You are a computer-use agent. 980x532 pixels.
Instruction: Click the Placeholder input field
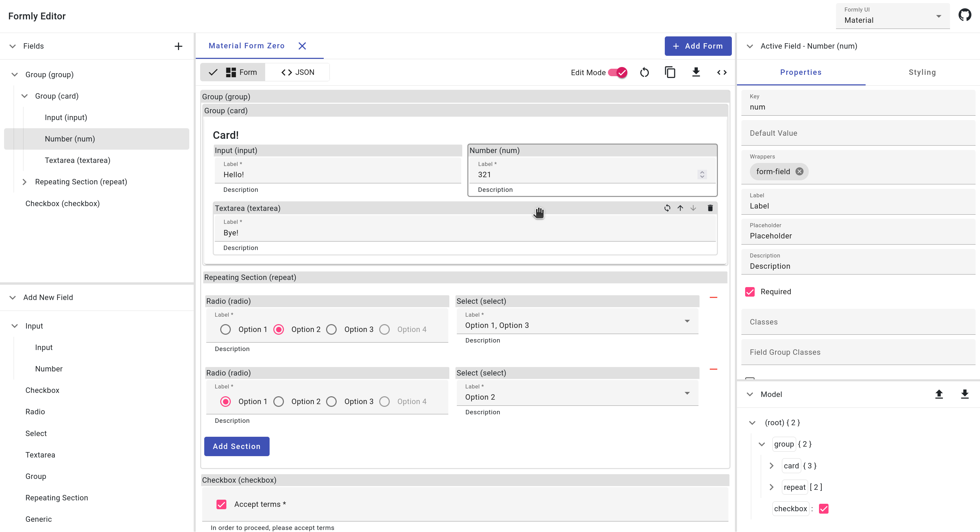pyautogui.click(x=858, y=236)
